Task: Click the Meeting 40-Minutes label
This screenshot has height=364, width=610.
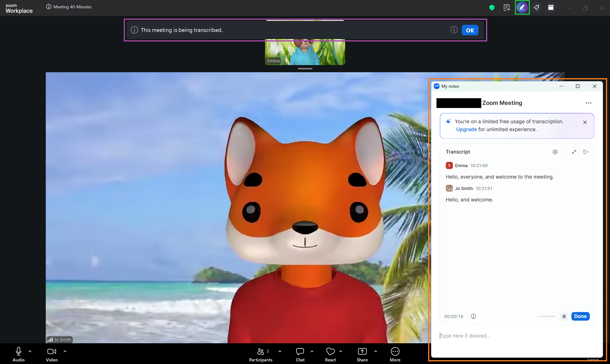Action: [x=72, y=7]
